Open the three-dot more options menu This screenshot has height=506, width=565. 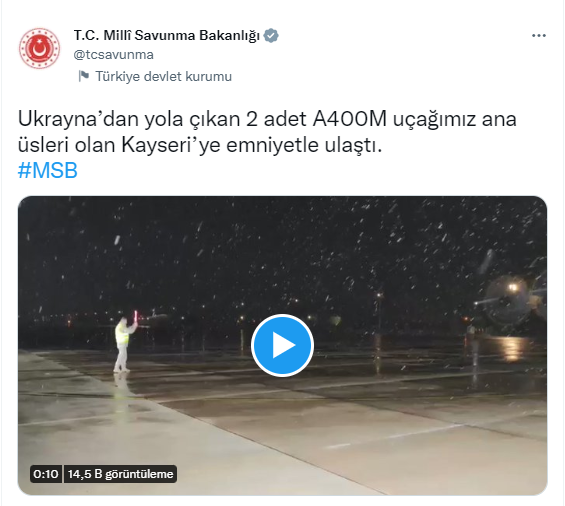(539, 36)
